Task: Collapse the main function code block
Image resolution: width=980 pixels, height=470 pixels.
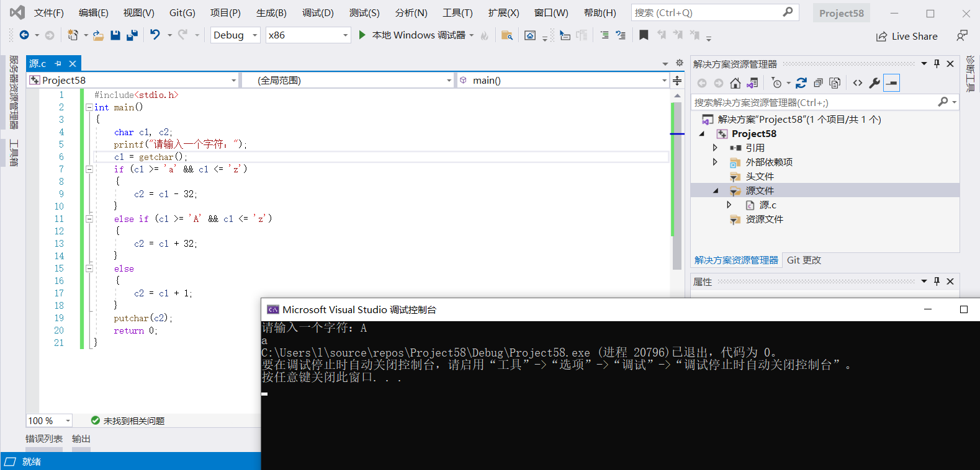Action: pyautogui.click(x=89, y=107)
